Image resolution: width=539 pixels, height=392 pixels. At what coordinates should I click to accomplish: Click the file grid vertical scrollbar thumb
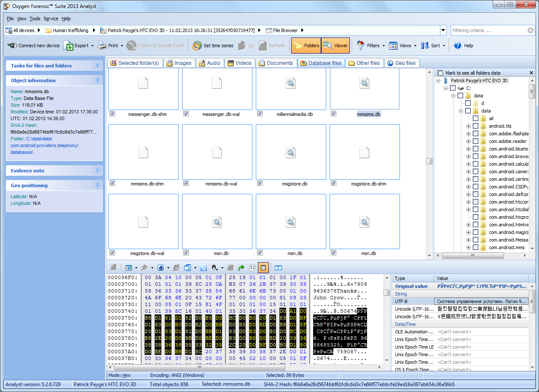click(x=429, y=161)
